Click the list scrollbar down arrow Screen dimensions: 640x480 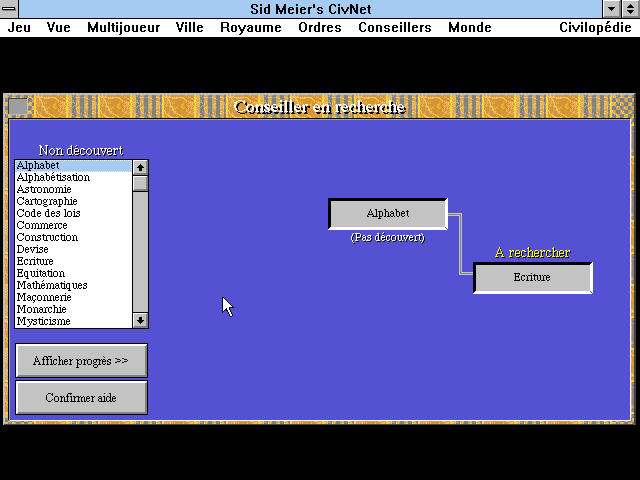tap(140, 320)
